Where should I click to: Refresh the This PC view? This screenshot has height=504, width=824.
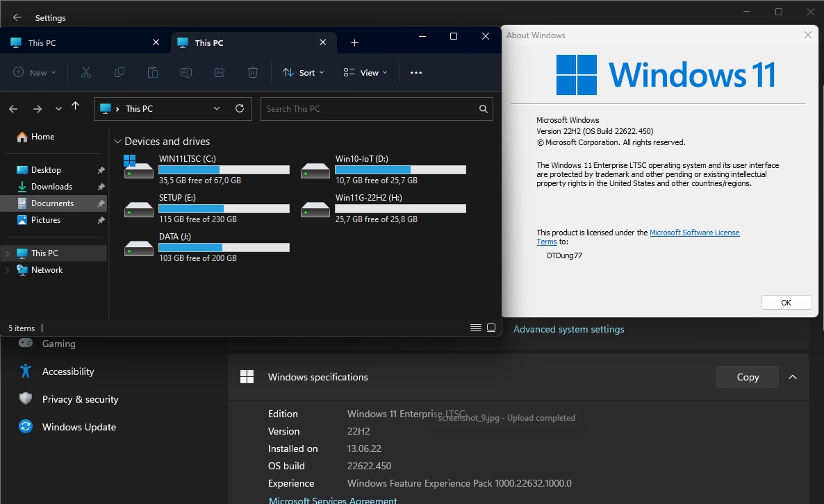(x=240, y=108)
